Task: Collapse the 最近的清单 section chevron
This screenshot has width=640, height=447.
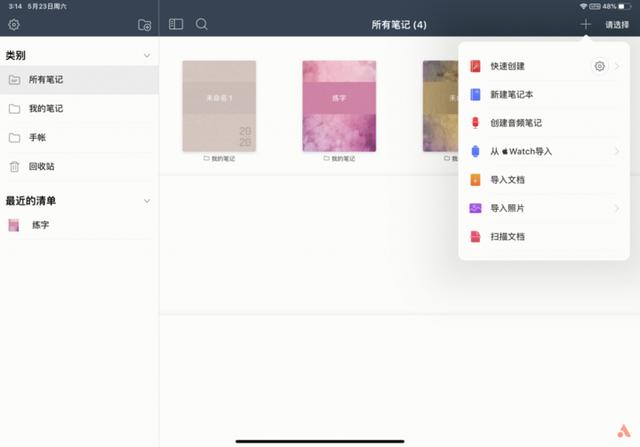Action: coord(147,201)
